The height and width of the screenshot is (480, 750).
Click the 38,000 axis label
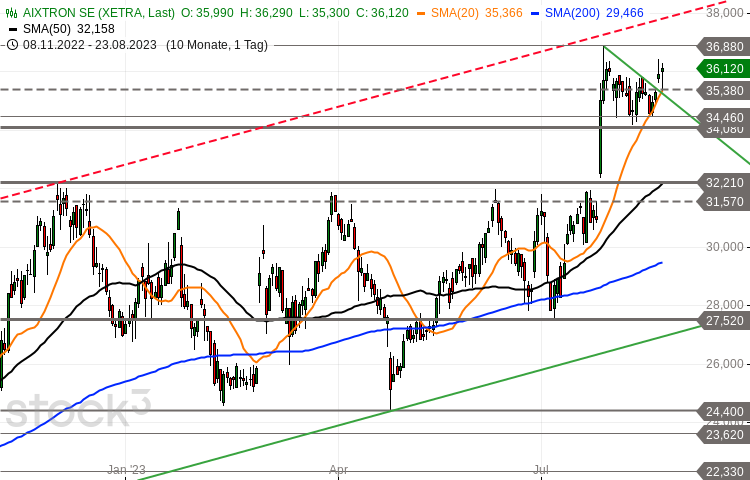pyautogui.click(x=725, y=12)
